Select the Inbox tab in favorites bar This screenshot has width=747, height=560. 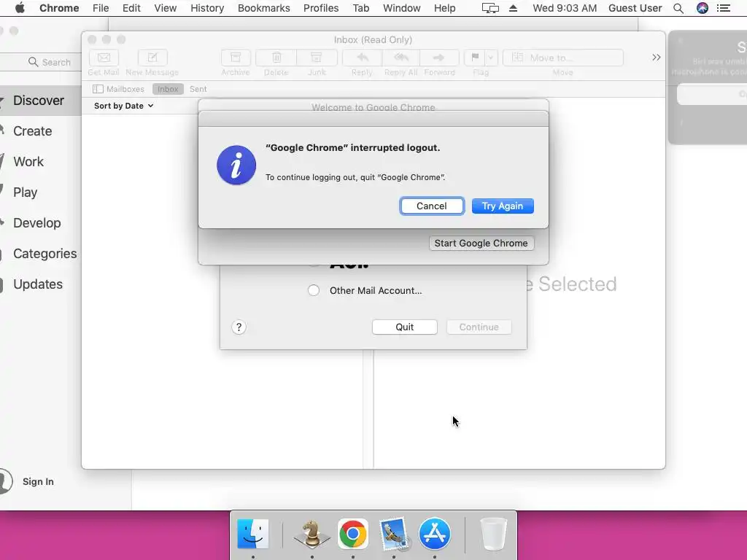pyautogui.click(x=168, y=89)
